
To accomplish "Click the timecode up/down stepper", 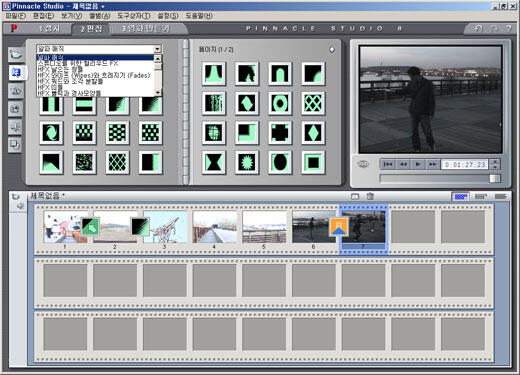I will pos(495,164).
